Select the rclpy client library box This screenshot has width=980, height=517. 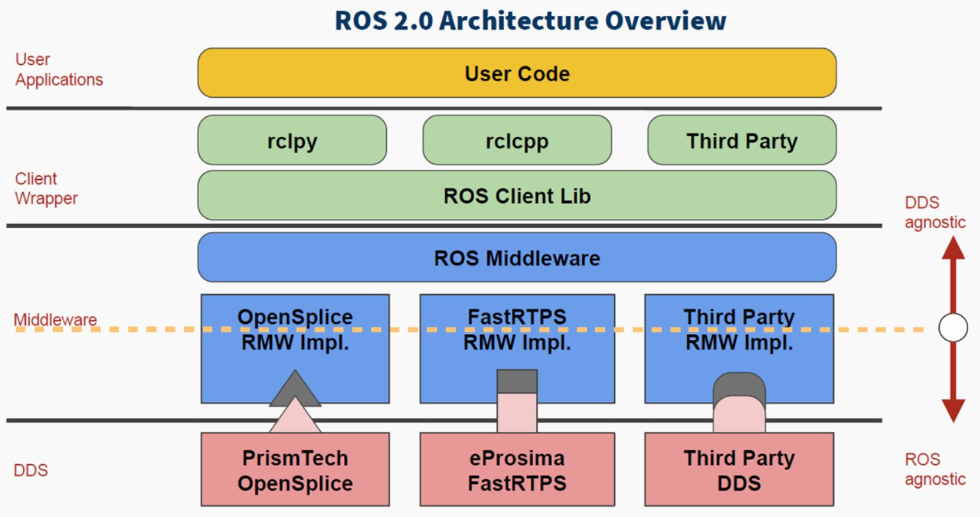pos(292,140)
